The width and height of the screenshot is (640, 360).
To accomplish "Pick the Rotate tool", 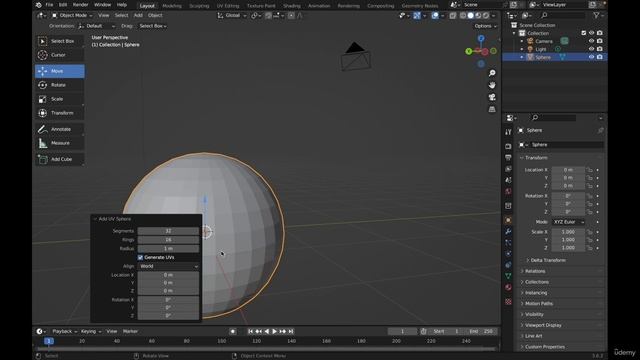I will (60, 85).
